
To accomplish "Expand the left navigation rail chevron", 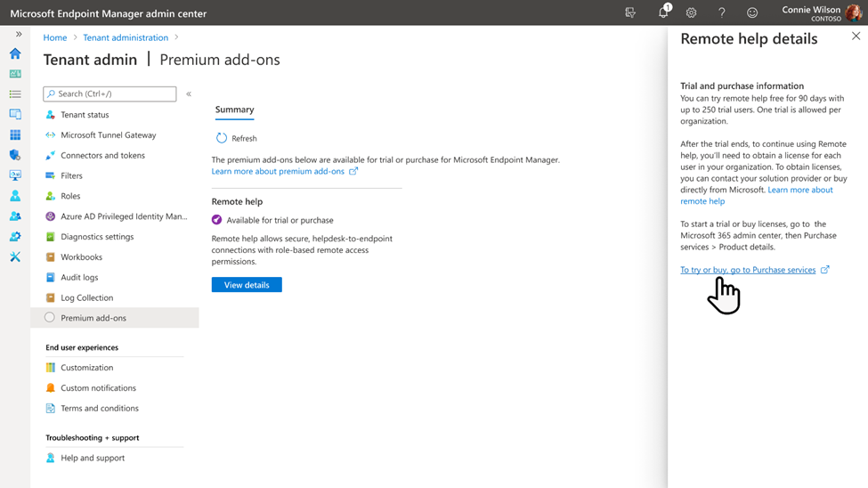I will (19, 35).
